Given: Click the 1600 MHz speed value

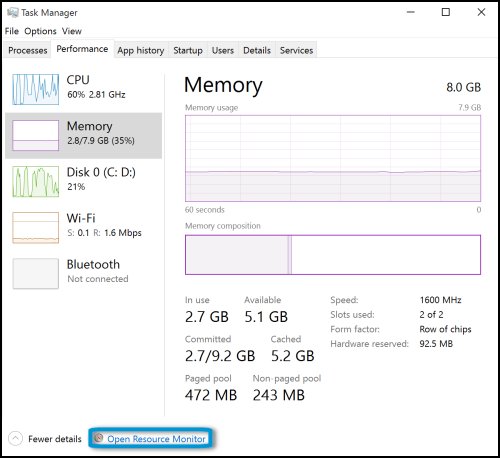Looking at the screenshot, I should 440,300.
